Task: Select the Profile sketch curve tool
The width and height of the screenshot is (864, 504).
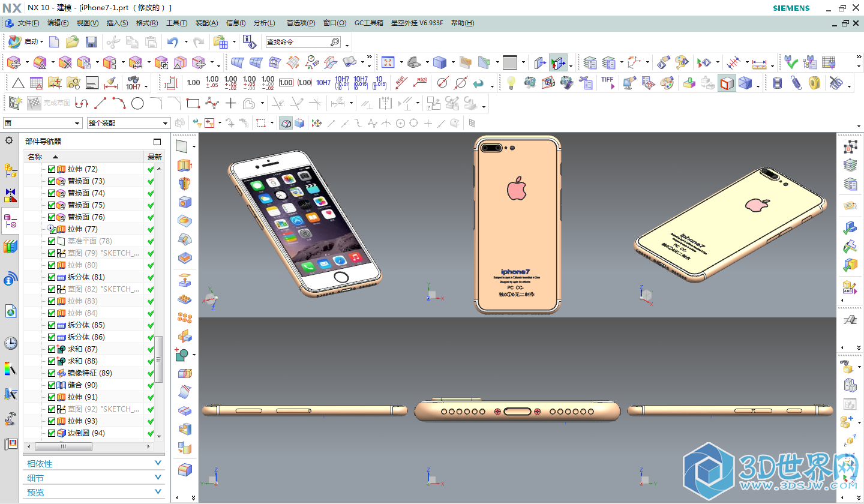Action: [x=82, y=103]
